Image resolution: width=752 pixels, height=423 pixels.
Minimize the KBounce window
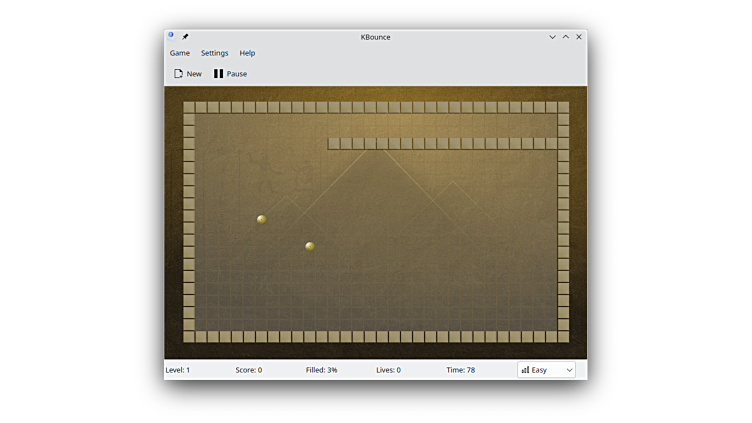[552, 37]
